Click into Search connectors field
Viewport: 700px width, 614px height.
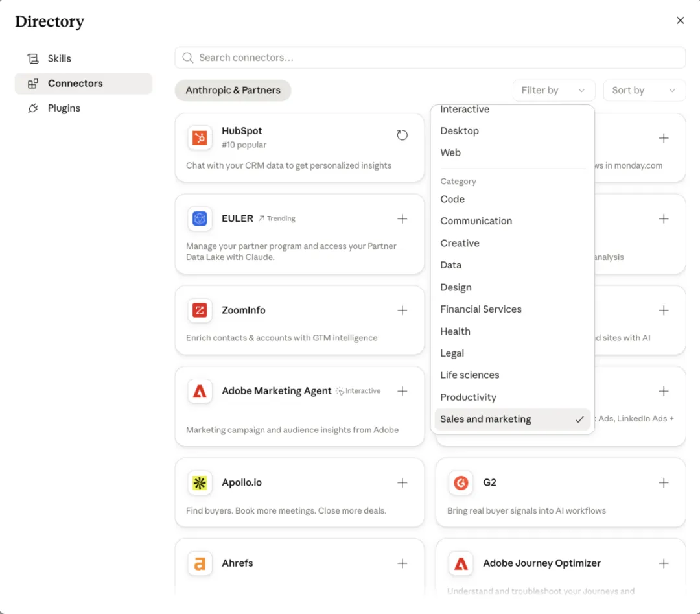coord(430,58)
